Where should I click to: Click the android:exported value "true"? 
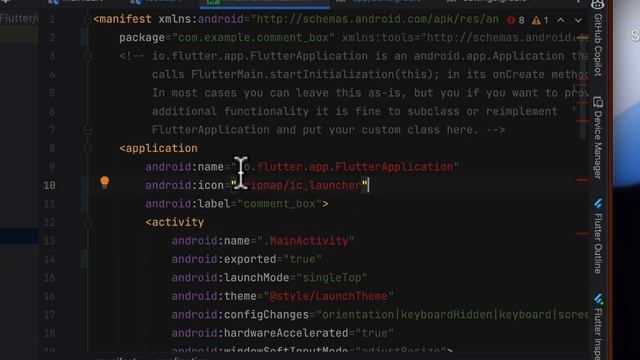302,259
